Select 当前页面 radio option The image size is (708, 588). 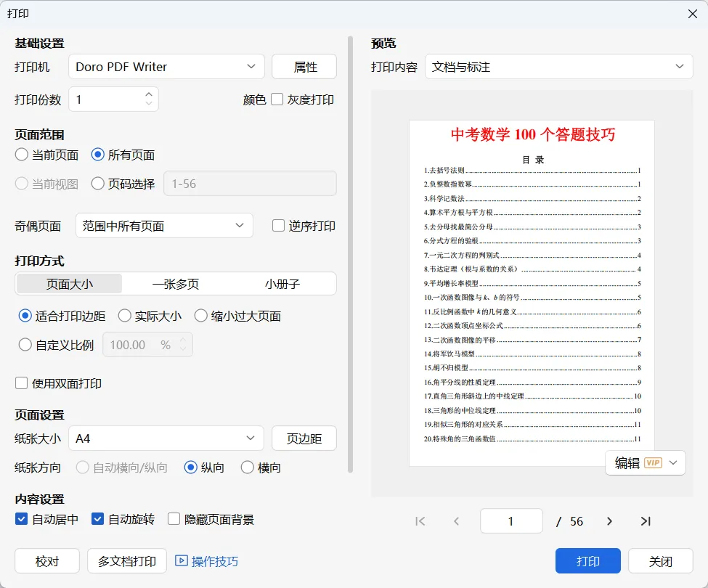click(x=21, y=155)
